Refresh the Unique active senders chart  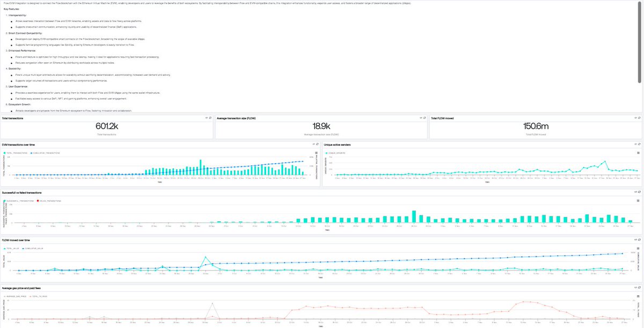(x=639, y=144)
